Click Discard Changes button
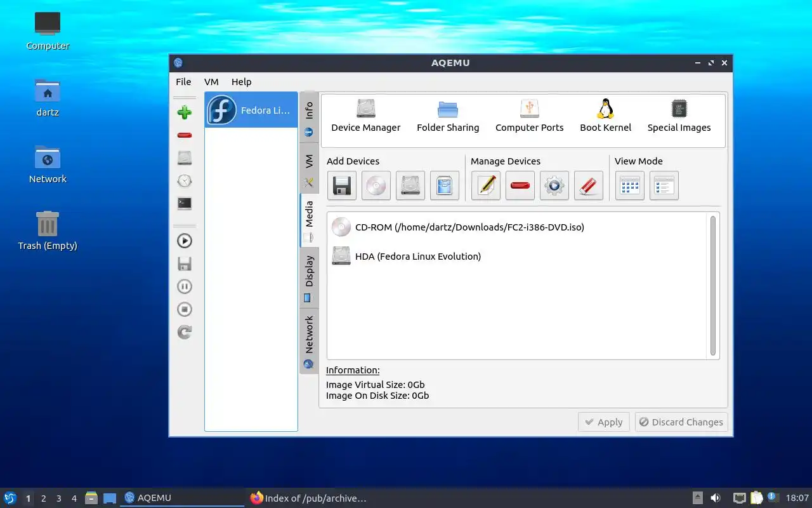The width and height of the screenshot is (812, 508). tap(681, 422)
